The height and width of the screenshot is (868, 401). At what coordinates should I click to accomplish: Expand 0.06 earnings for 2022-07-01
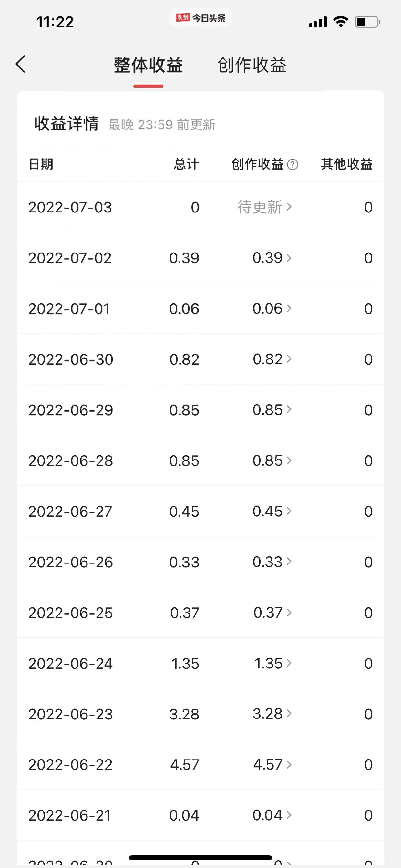pos(272,308)
